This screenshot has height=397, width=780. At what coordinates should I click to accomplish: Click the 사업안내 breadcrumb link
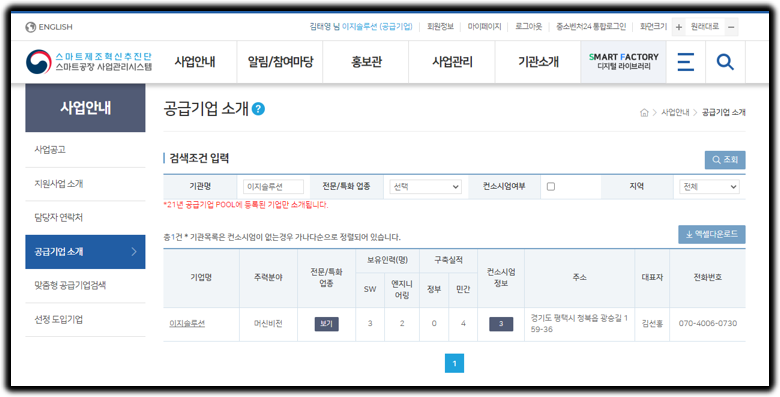pyautogui.click(x=675, y=112)
